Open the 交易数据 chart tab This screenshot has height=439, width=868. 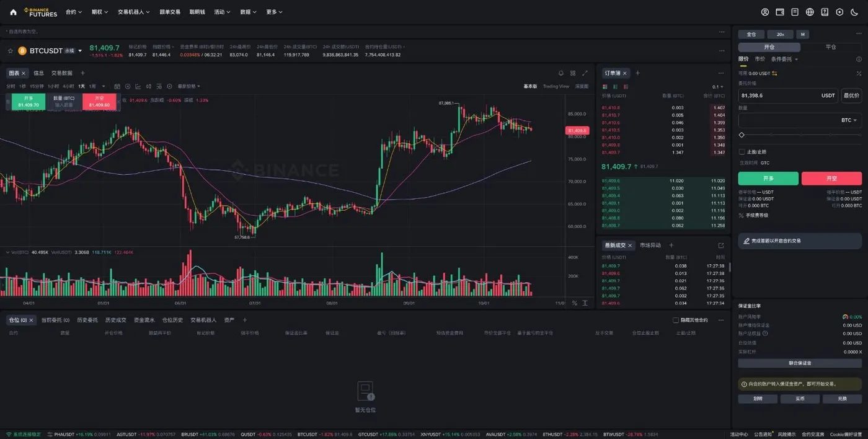[x=62, y=73]
